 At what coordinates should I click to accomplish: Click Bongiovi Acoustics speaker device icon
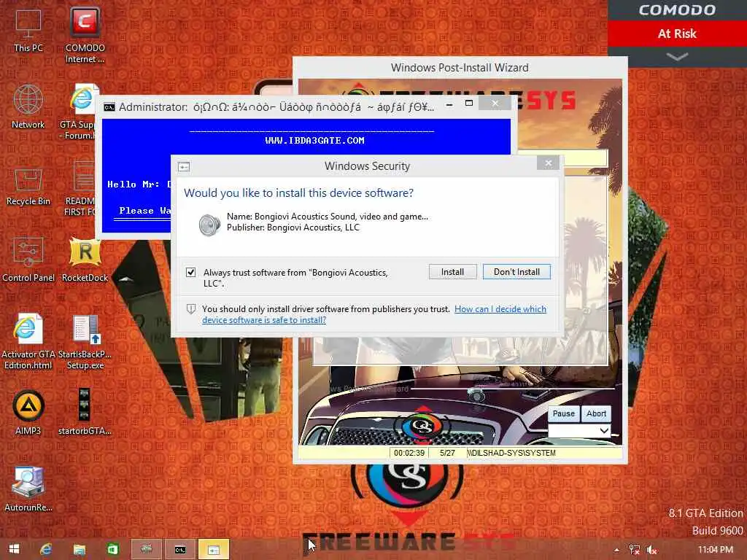pos(209,225)
